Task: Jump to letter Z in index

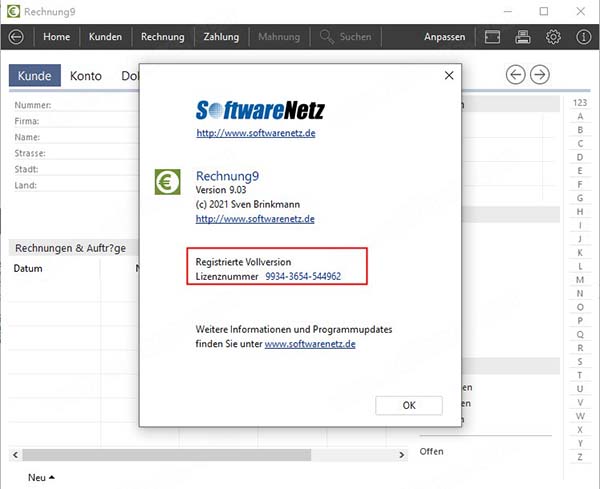Action: [x=580, y=457]
